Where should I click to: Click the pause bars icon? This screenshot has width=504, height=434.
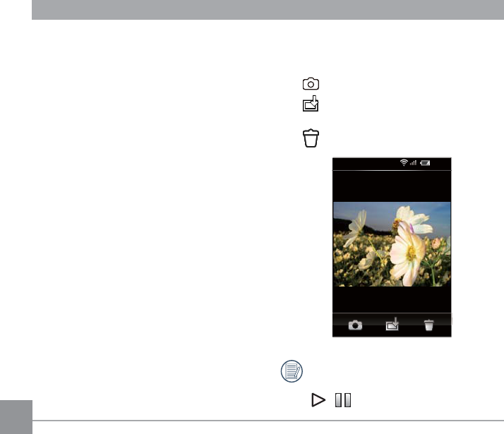coord(343,400)
